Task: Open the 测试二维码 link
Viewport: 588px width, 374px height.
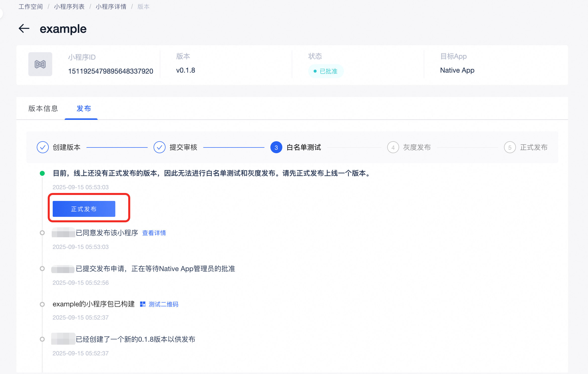Action: (163, 304)
